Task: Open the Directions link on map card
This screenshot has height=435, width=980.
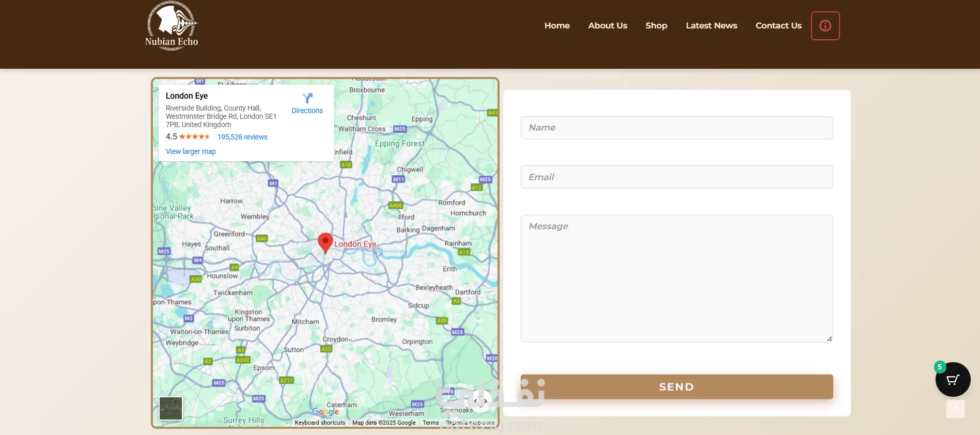Action: point(307,111)
